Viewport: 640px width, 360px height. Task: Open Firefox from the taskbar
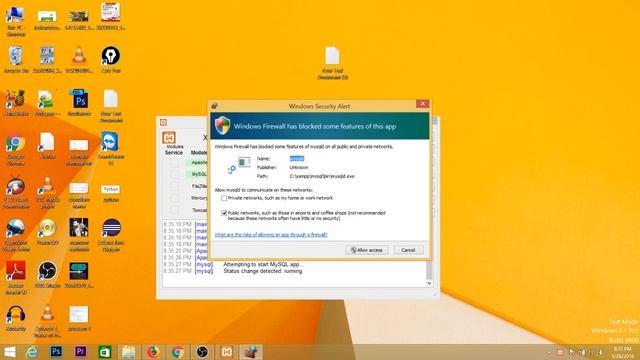pyautogui.click(x=153, y=352)
